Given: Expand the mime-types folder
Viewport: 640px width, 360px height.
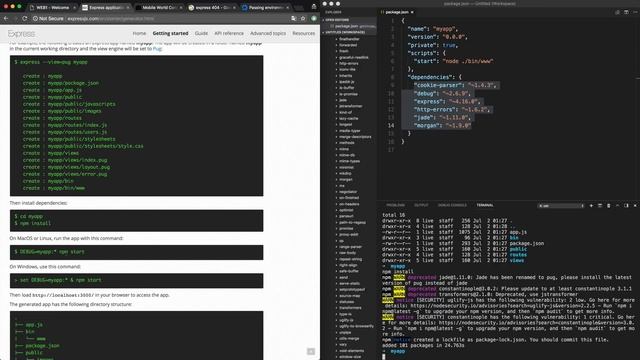Looking at the screenshot, I should [349, 161].
